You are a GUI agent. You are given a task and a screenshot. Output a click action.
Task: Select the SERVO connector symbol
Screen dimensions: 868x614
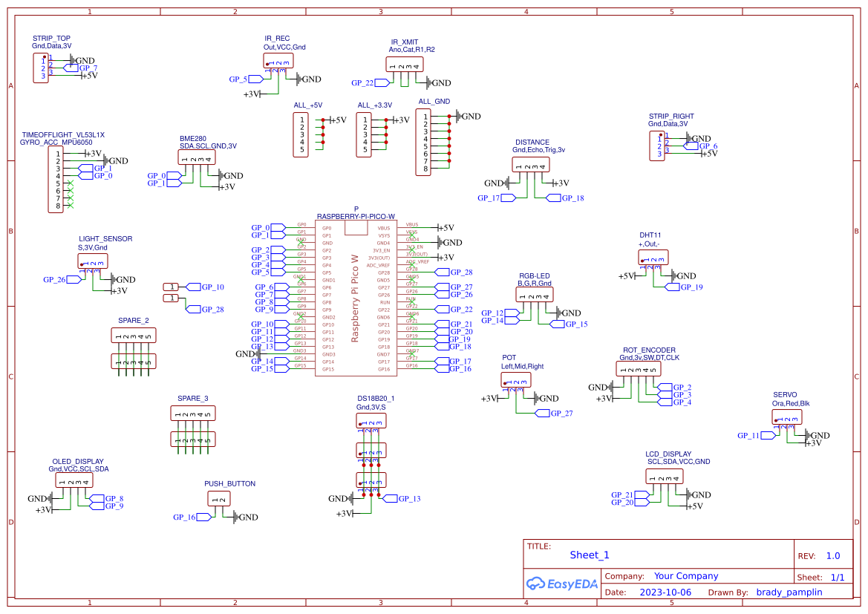coord(786,417)
